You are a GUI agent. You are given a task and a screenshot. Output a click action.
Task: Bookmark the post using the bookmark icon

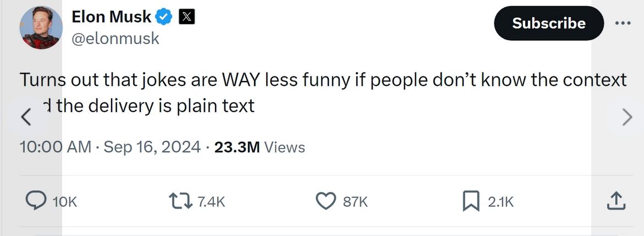(x=470, y=201)
